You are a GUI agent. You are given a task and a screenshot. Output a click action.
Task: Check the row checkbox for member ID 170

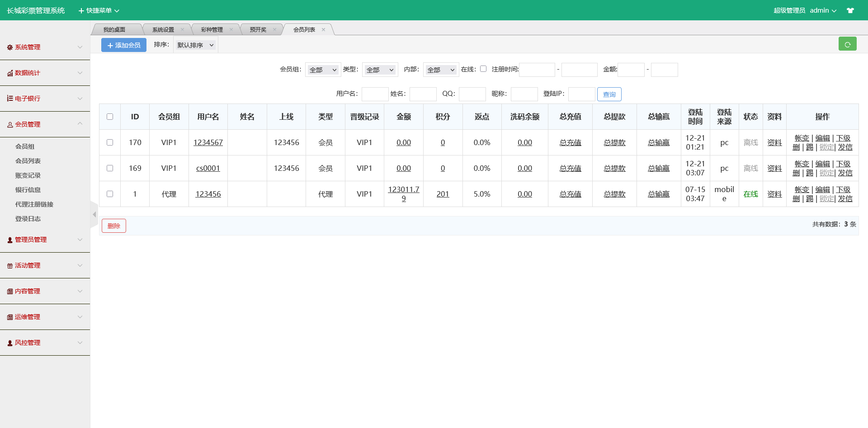[x=110, y=142]
